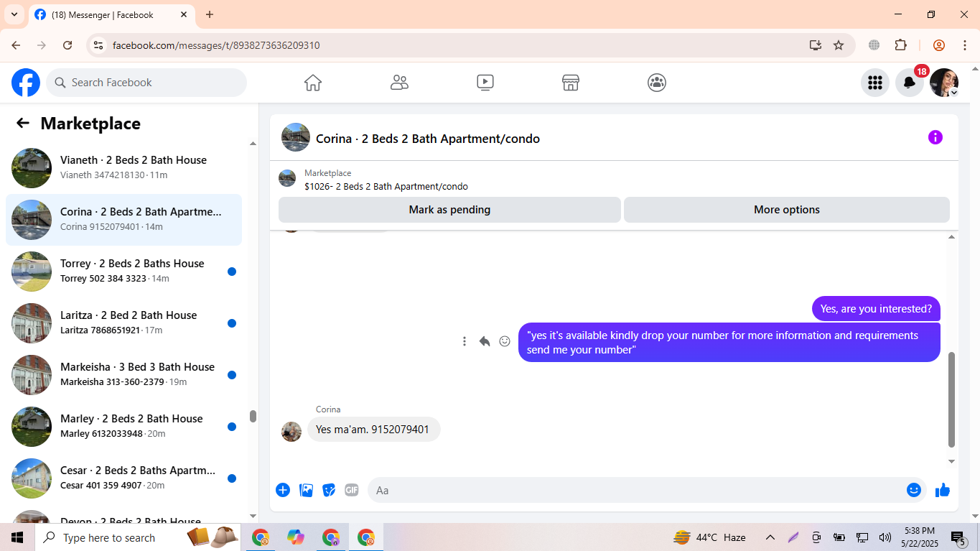Open Marley 2 Beds 2 Bath House chat
This screenshot has width=980, height=551.
point(123,426)
